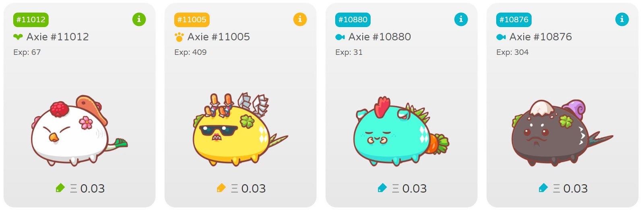Click beast paw icon beside Axie #11005
The height and width of the screenshot is (211, 644).
179,37
